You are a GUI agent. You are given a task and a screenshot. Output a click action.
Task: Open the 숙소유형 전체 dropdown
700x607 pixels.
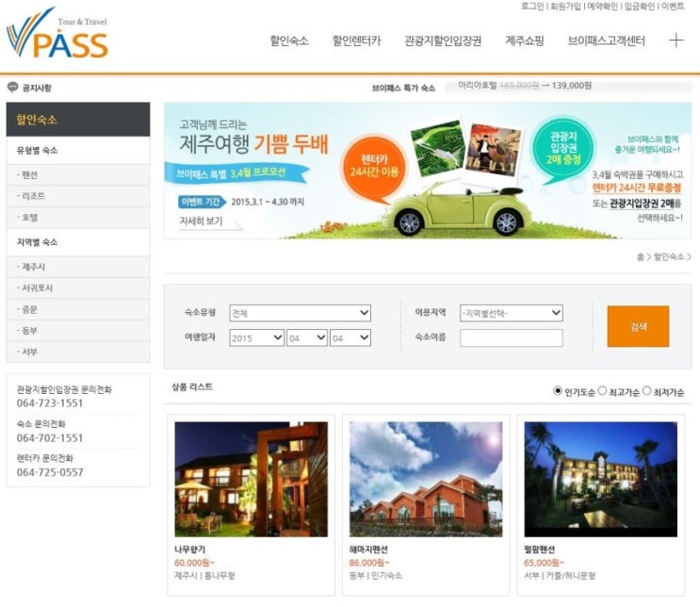tap(300, 313)
